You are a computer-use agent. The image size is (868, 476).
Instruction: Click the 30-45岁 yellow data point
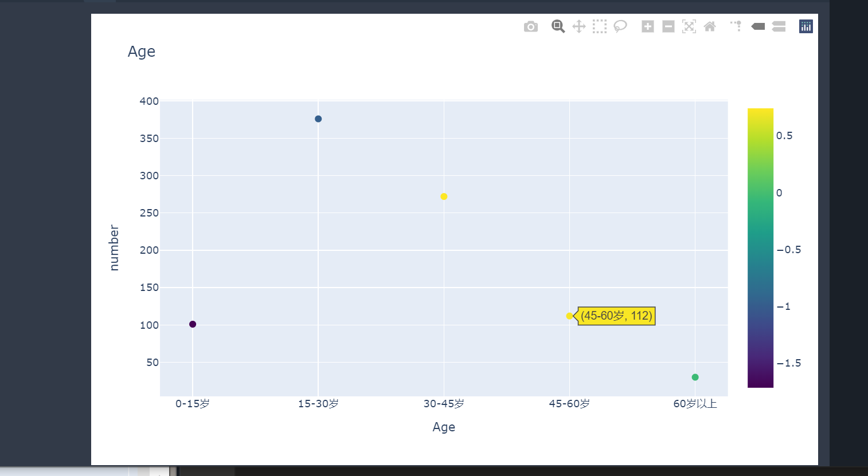(443, 196)
